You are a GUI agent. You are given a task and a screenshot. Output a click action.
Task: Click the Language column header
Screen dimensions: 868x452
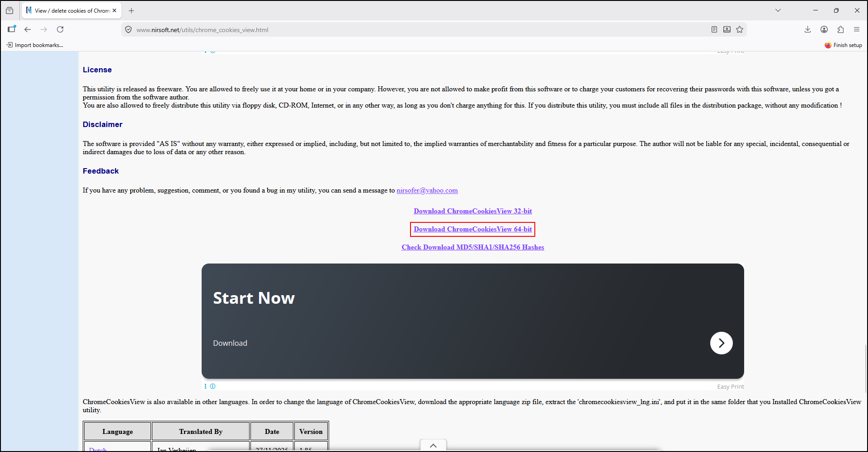pyautogui.click(x=118, y=432)
